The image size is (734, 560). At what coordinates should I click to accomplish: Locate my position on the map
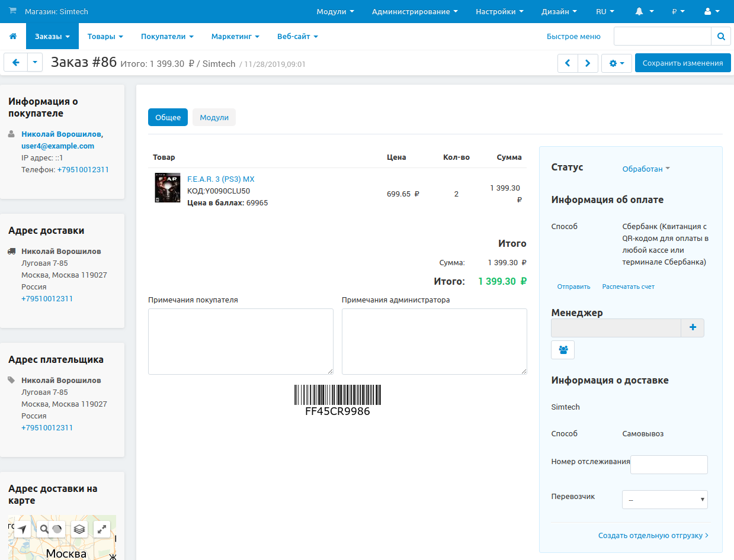(22, 529)
